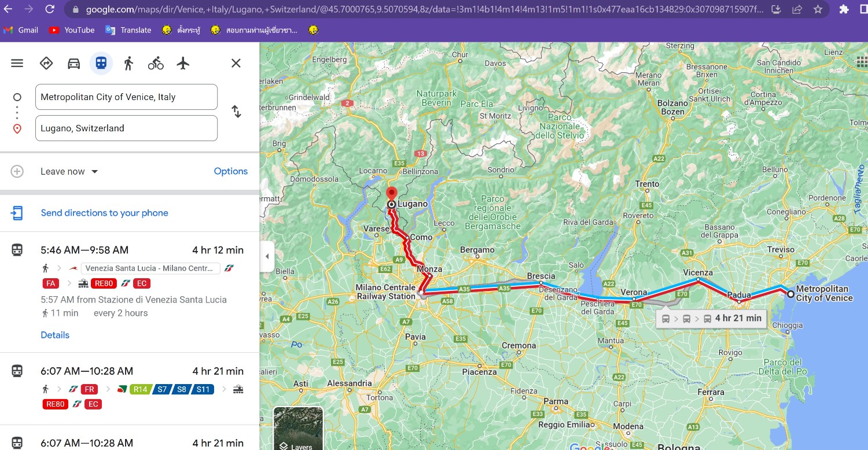Open the Layers map thumbnail

[298, 429]
